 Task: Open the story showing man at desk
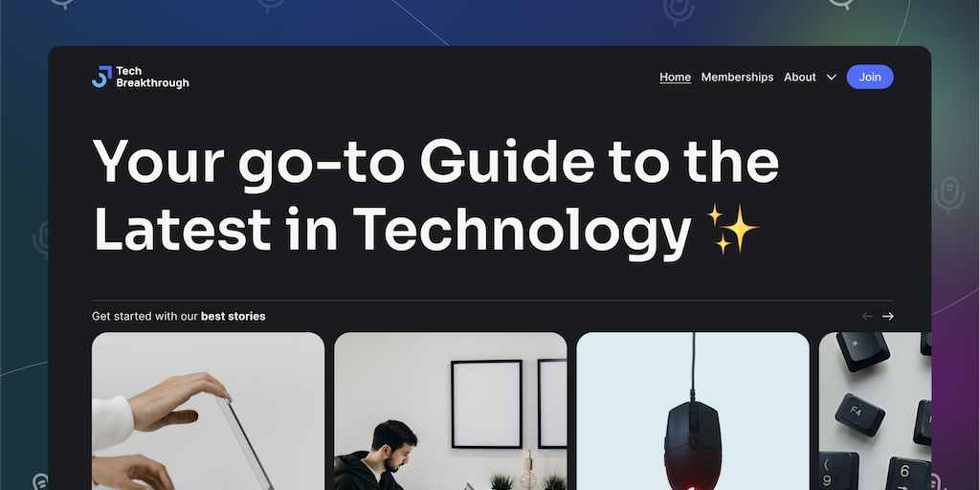coord(451,411)
